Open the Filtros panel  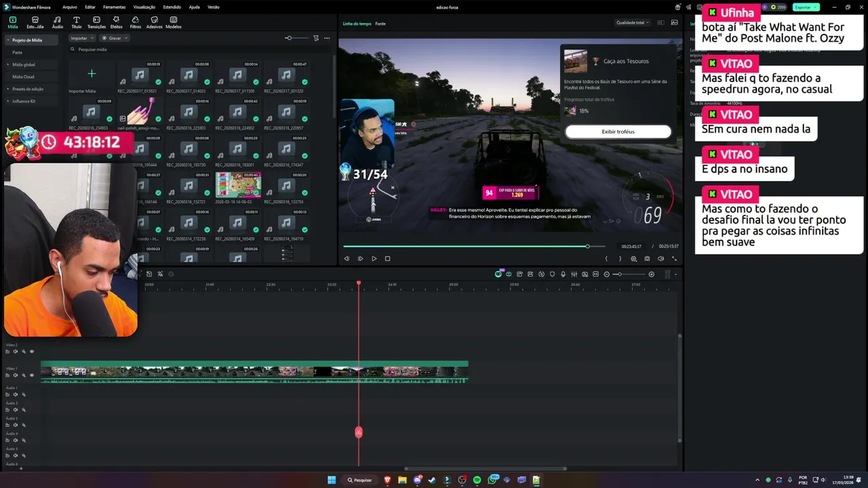coord(136,22)
